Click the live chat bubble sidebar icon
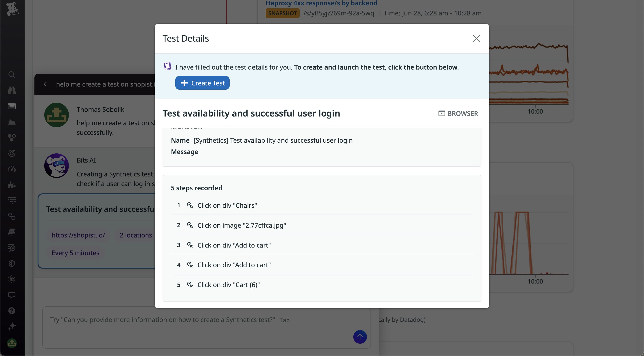 [x=12, y=295]
